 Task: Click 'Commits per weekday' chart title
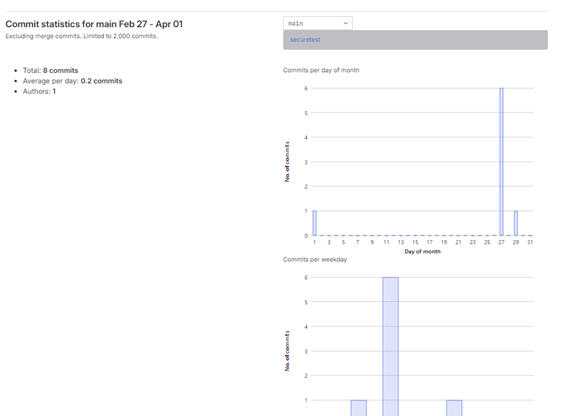pos(315,259)
